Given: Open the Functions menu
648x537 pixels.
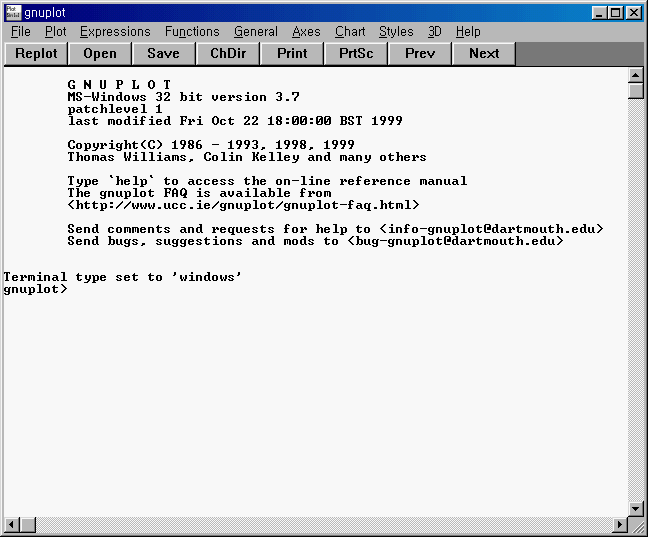Looking at the screenshot, I should point(192,32).
